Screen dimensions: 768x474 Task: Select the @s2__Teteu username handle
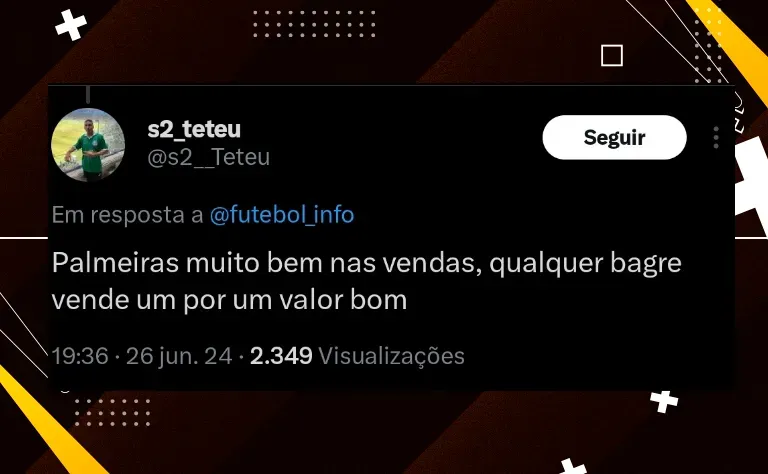(x=209, y=158)
